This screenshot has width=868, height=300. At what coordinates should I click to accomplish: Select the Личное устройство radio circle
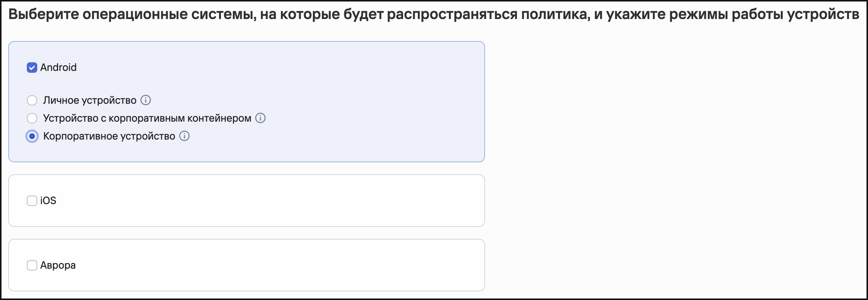pyautogui.click(x=32, y=100)
